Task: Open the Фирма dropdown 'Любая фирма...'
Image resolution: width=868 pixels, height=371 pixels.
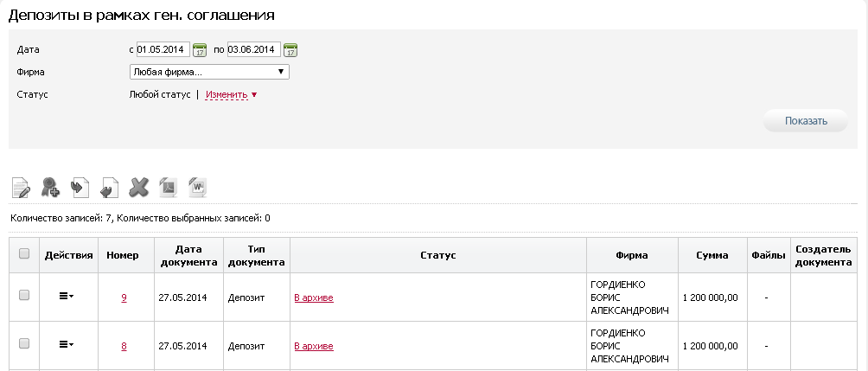Action: pos(209,72)
